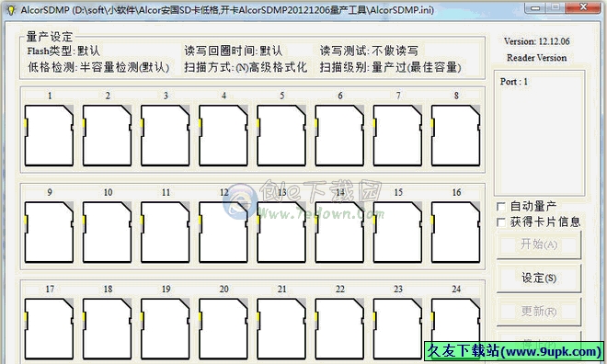This screenshot has width=607, height=364.
Task: Click the Version: 12.12.06 label
Action: (536, 41)
